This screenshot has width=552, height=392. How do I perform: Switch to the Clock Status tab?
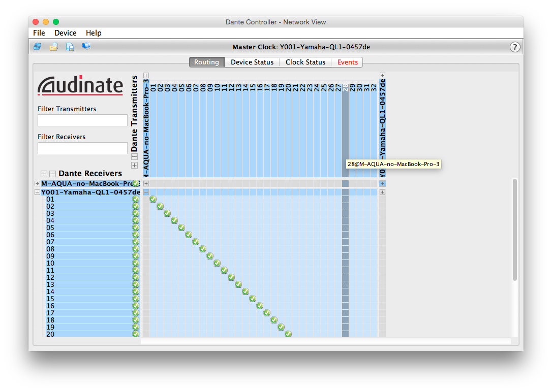click(x=305, y=62)
